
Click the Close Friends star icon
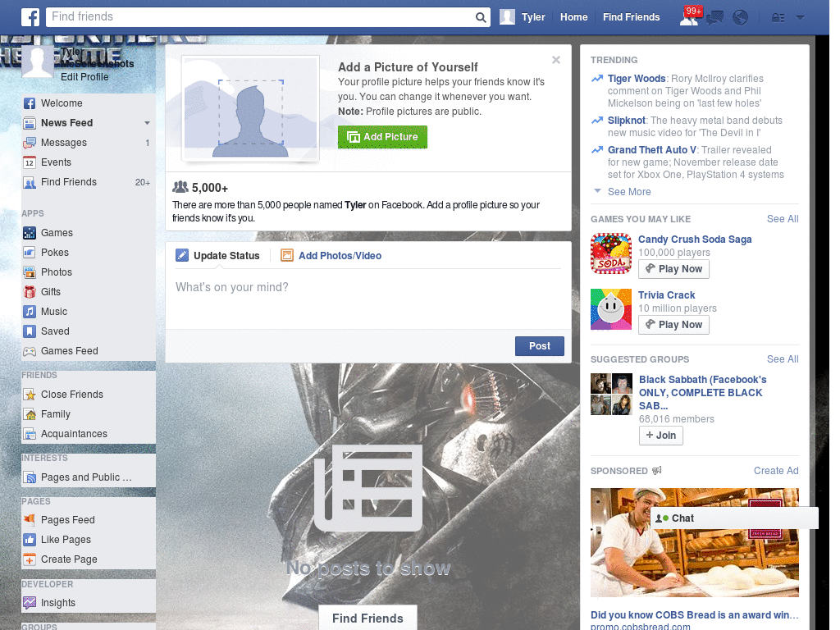(30, 395)
